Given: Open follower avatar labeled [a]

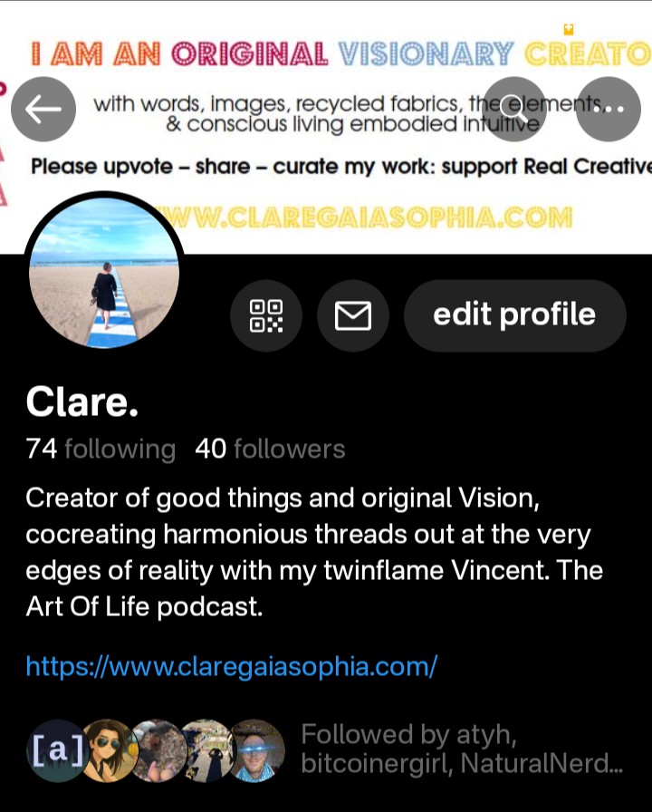Looking at the screenshot, I should click(x=56, y=750).
